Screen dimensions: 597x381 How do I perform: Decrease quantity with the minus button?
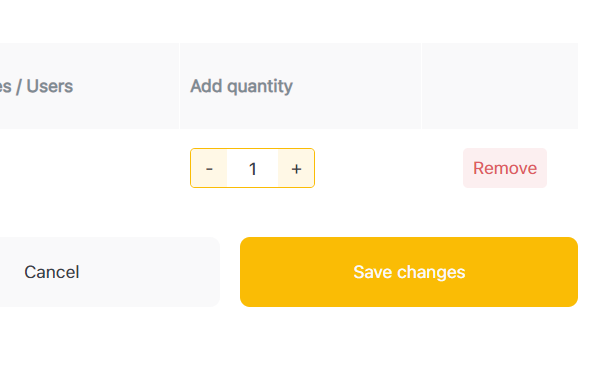click(209, 168)
